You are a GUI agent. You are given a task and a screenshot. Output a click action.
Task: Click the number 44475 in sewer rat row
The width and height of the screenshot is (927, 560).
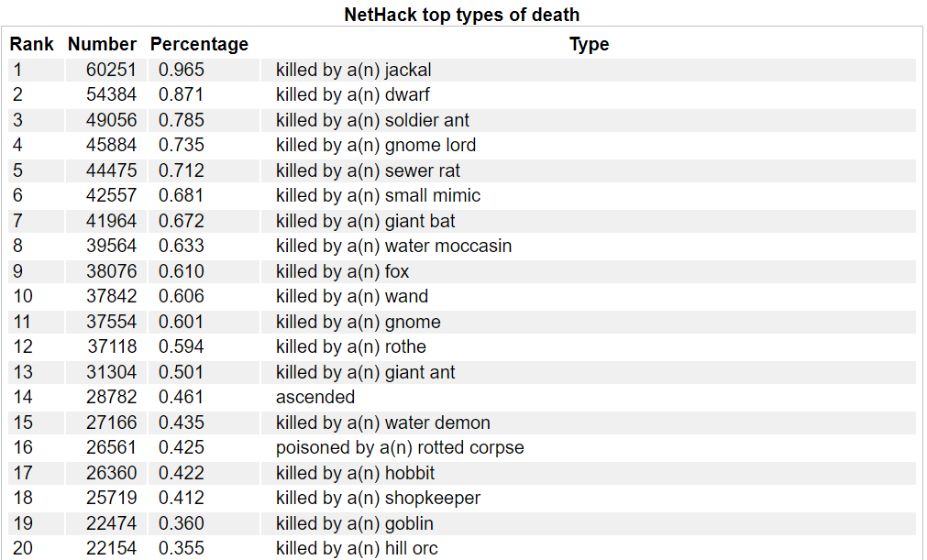pyautogui.click(x=111, y=170)
